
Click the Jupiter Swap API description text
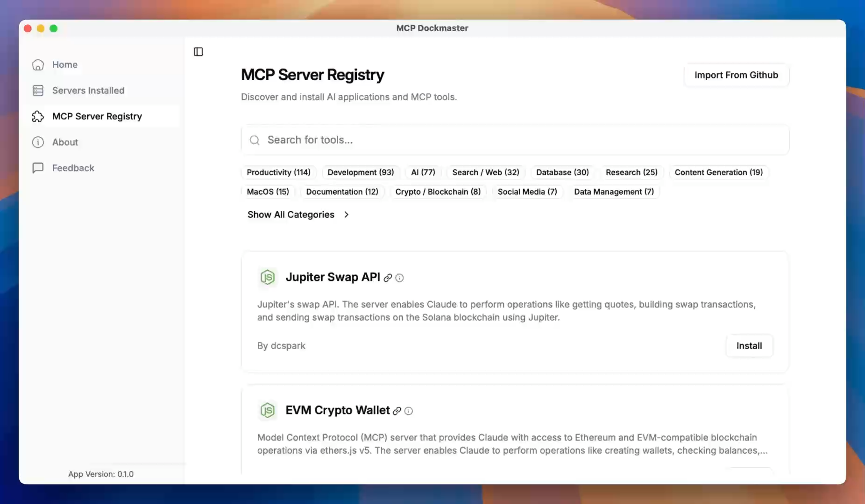506,311
